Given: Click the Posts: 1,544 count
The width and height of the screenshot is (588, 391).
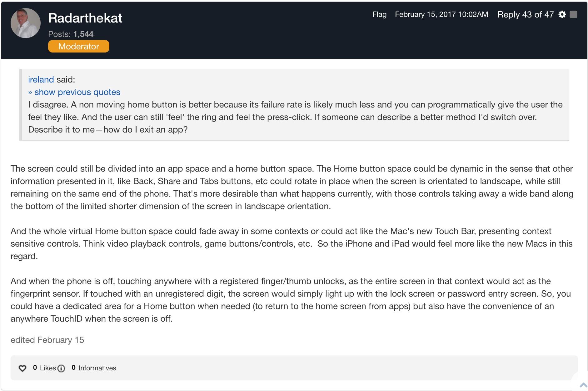Looking at the screenshot, I should tap(71, 34).
